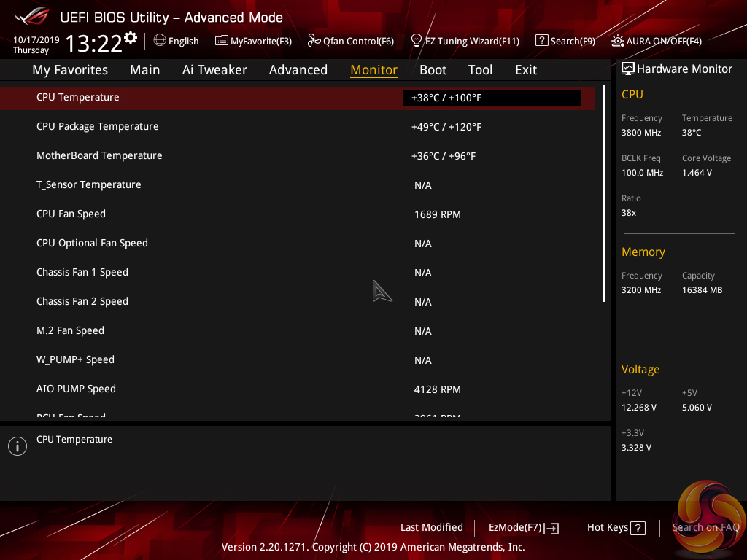Click the 13:22 clock display

tap(94, 43)
